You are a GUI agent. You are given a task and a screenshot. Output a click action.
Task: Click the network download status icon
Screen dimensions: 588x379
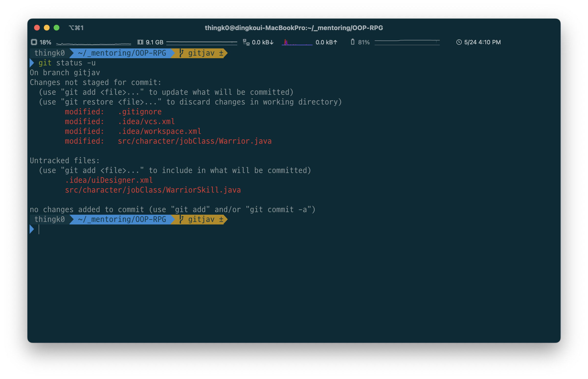(x=246, y=42)
